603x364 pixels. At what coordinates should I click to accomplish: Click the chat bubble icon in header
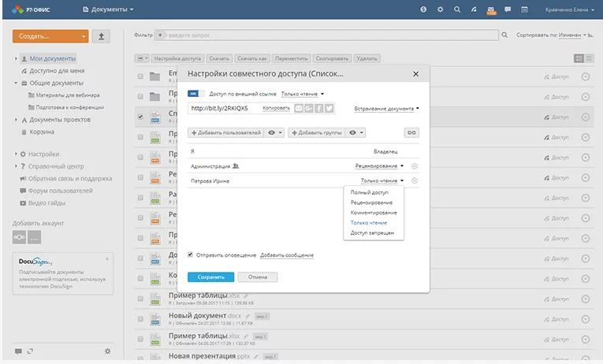[509, 9]
